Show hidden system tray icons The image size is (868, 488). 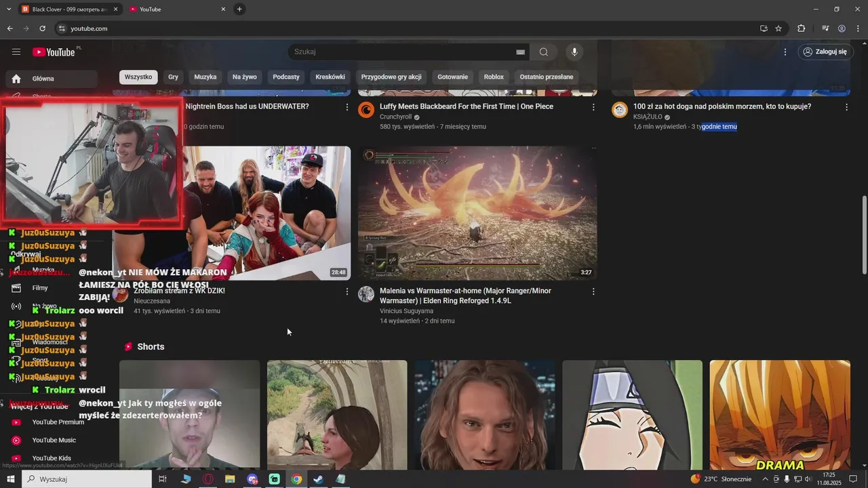point(766,479)
